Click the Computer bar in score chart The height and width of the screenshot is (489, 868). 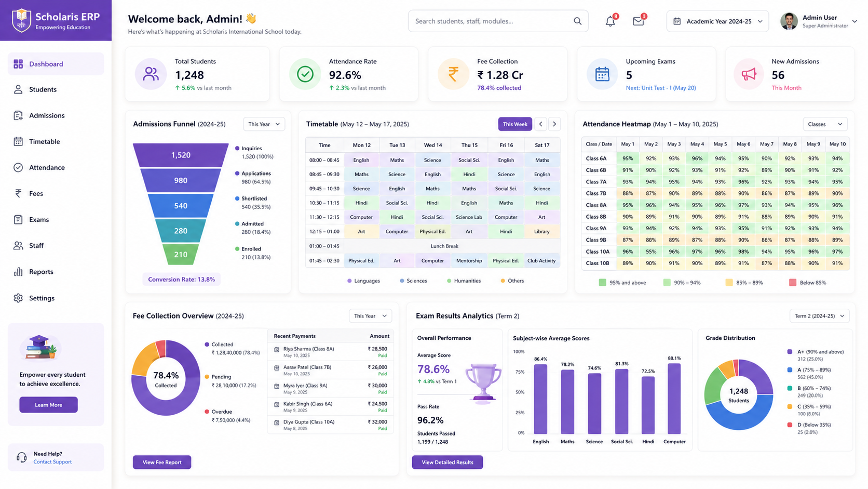pyautogui.click(x=674, y=399)
